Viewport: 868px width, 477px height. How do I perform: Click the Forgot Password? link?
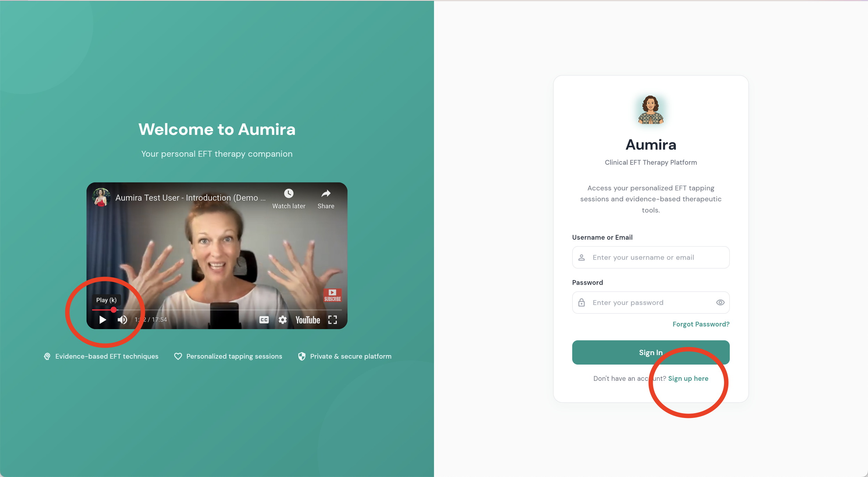[x=701, y=324]
